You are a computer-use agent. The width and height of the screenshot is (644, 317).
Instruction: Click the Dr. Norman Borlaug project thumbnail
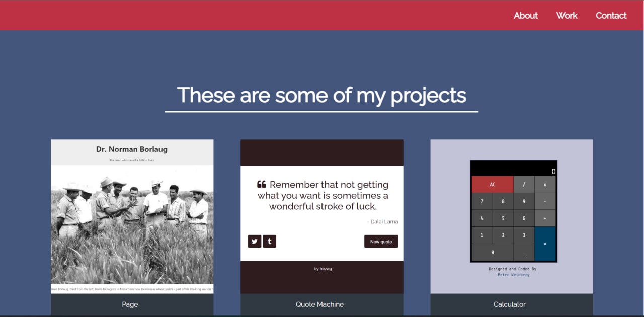click(x=132, y=216)
